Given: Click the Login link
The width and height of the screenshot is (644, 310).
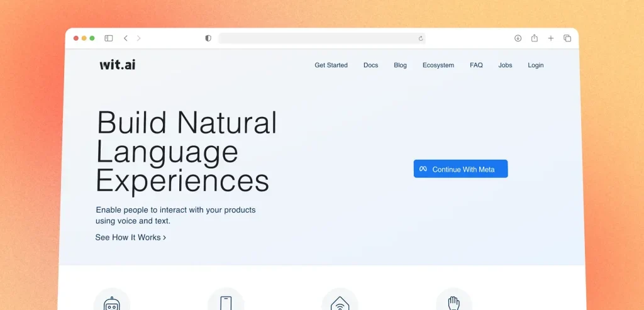Looking at the screenshot, I should point(535,65).
